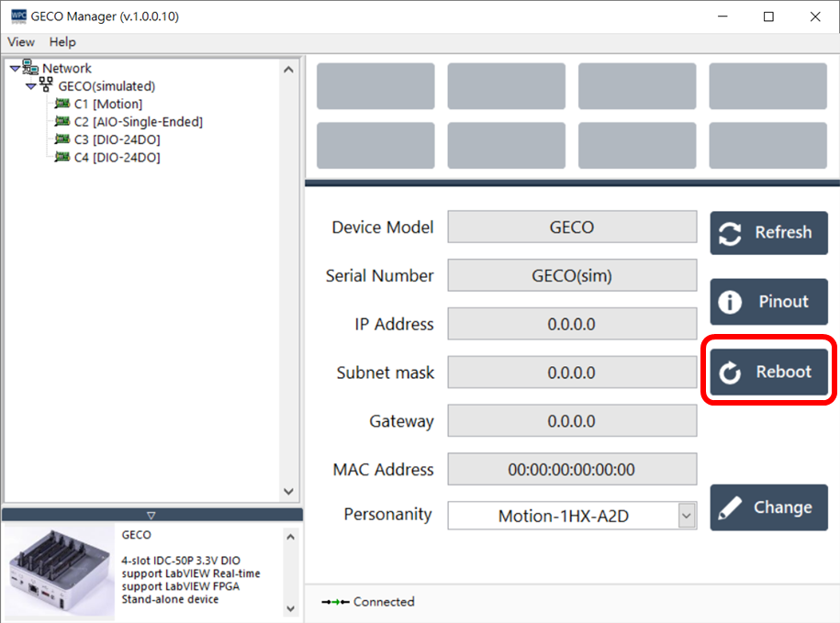Select the C2 [AIO-Single-Ended] card icon
The image size is (840, 623).
62,121
